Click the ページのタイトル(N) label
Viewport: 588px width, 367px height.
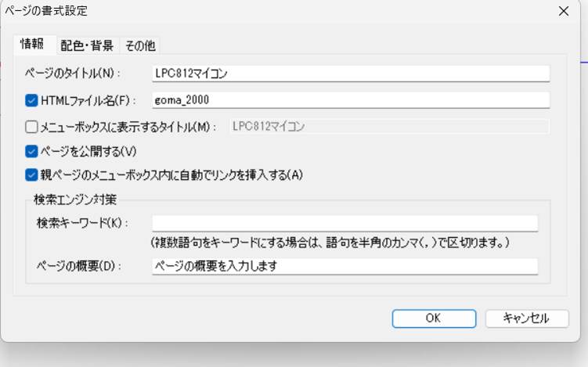pos(70,74)
